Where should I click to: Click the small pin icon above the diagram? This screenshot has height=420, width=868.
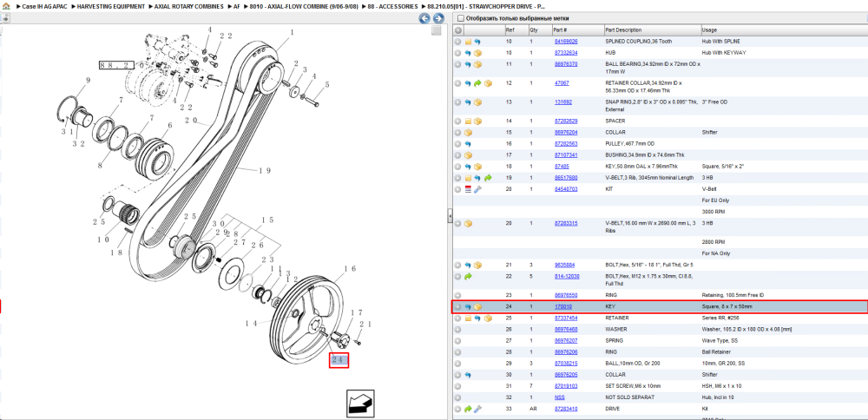tap(5, 18)
